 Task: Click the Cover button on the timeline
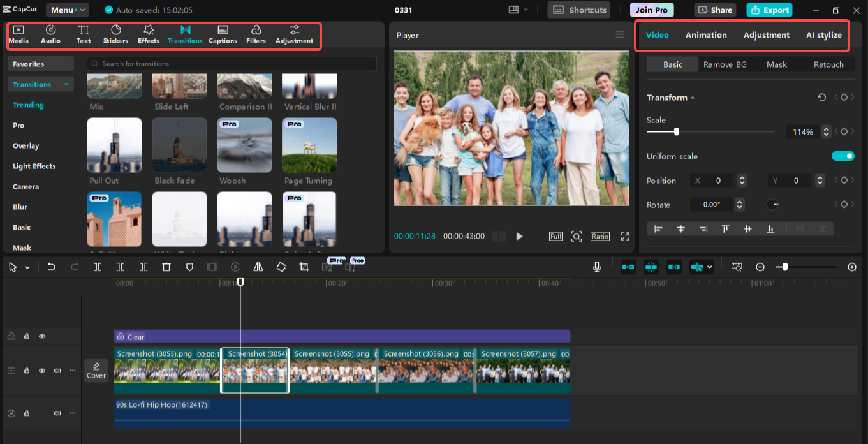(96, 370)
